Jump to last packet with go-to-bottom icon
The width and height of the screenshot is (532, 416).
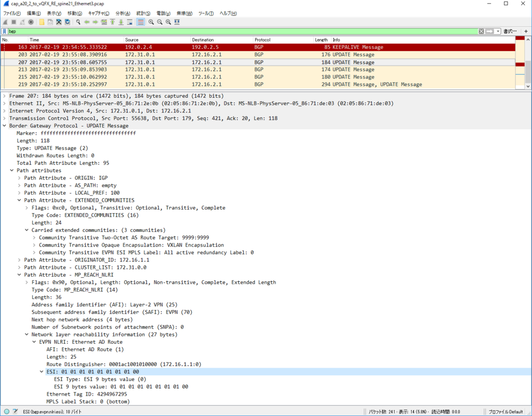[121, 22]
